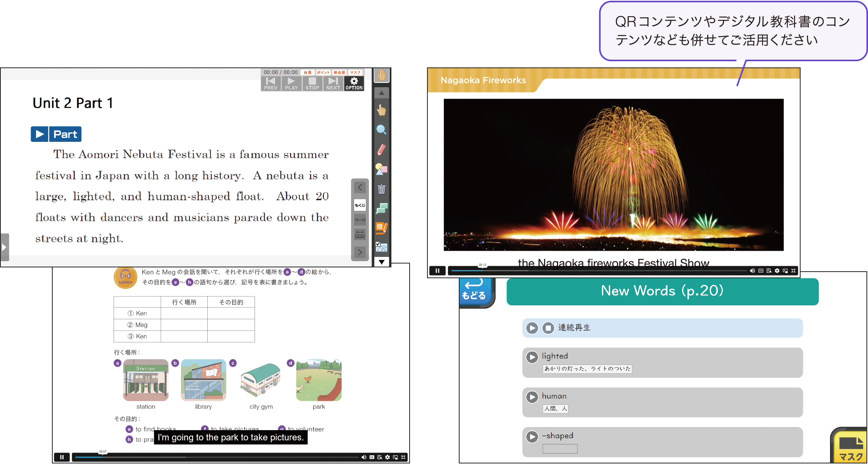The height and width of the screenshot is (465, 868).
Task: Click the pointing finger tool
Action: [x=381, y=110]
